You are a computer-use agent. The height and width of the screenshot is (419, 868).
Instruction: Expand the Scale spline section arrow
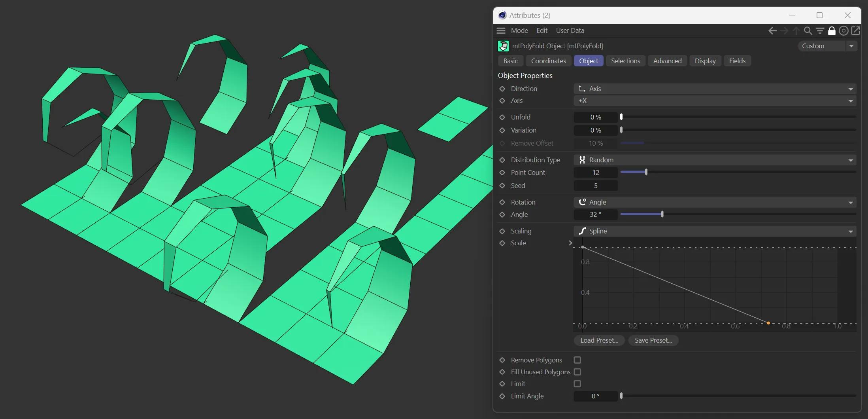click(570, 243)
